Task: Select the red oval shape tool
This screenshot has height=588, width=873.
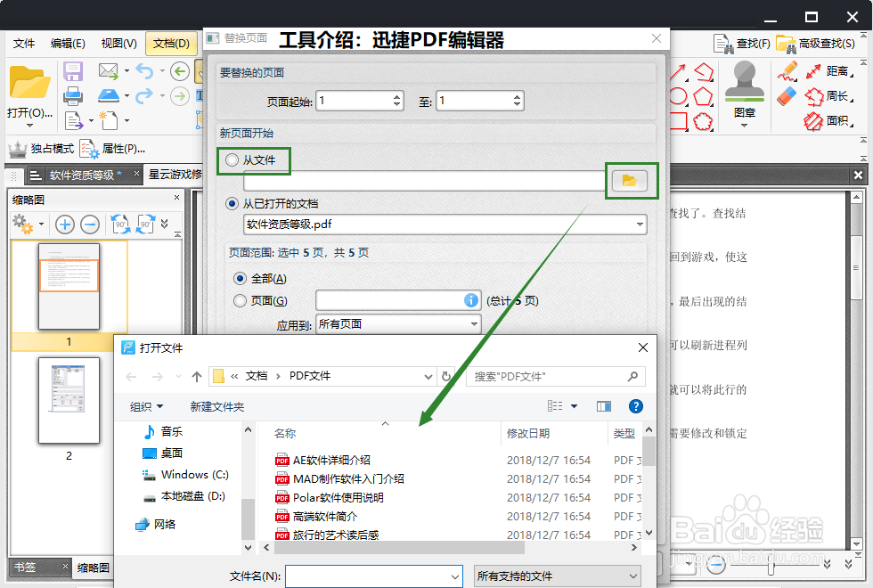Action: click(678, 96)
